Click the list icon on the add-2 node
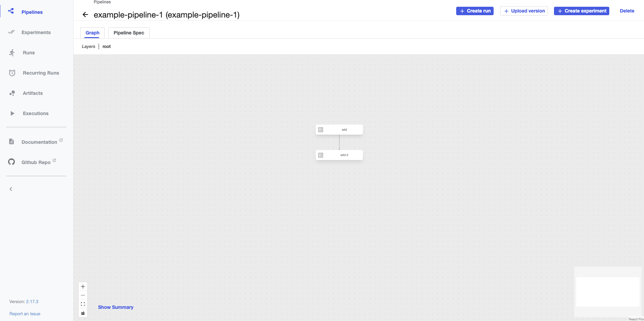This screenshot has height=321, width=644. pyautogui.click(x=321, y=155)
